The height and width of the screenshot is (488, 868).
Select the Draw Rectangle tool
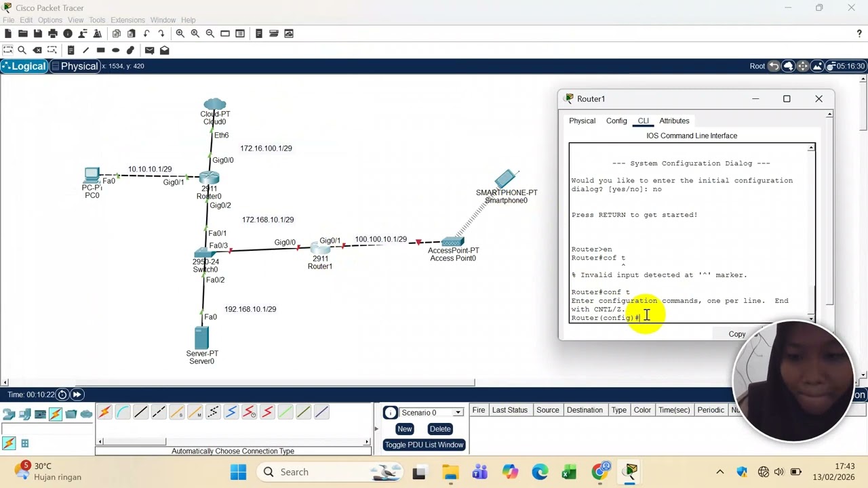point(100,50)
